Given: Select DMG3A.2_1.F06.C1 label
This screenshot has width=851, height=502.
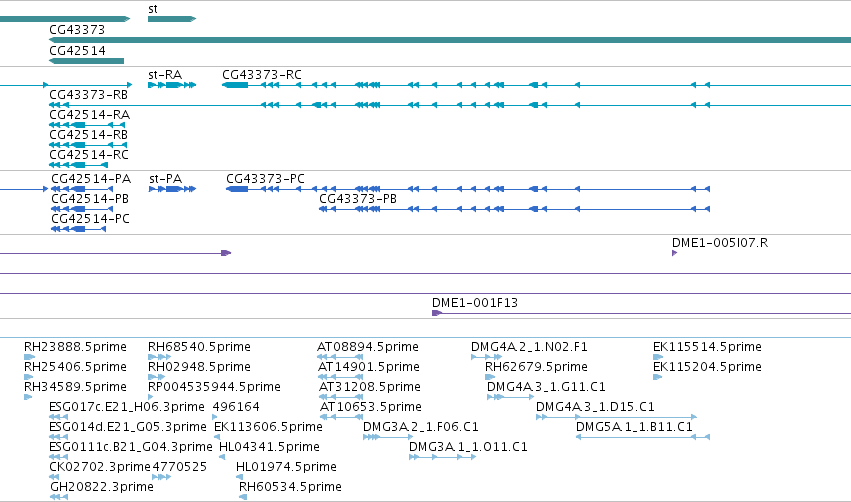Looking at the screenshot, I should 421,427.
